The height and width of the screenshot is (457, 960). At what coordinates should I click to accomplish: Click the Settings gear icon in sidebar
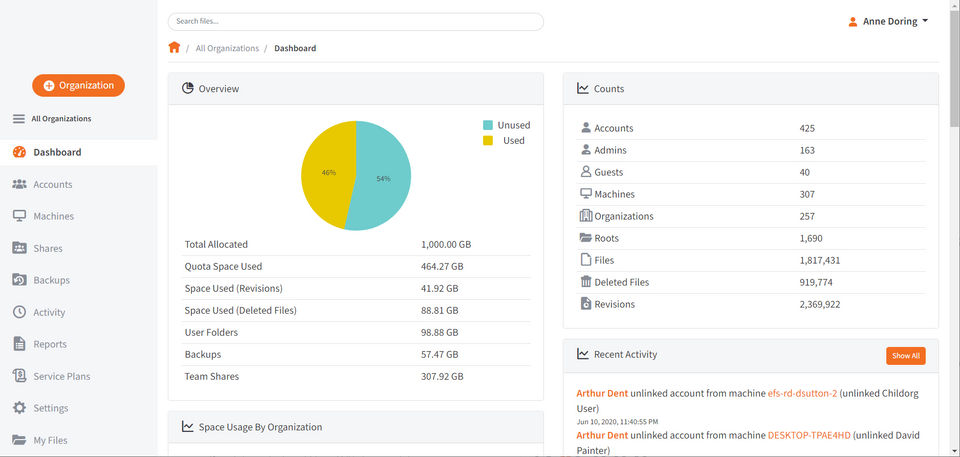click(x=20, y=407)
